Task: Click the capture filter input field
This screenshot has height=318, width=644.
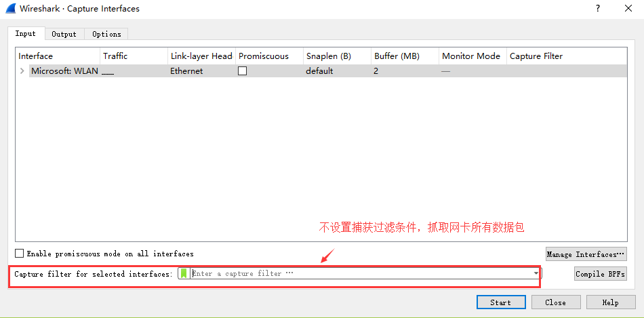Action: coord(361,273)
